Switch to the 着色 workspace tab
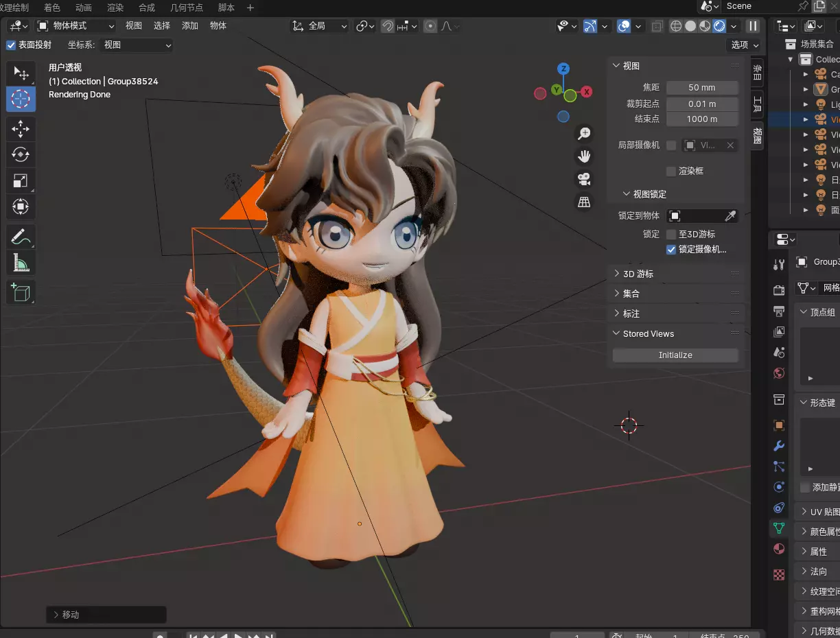Viewport: 840px width, 638px height. pos(51,8)
